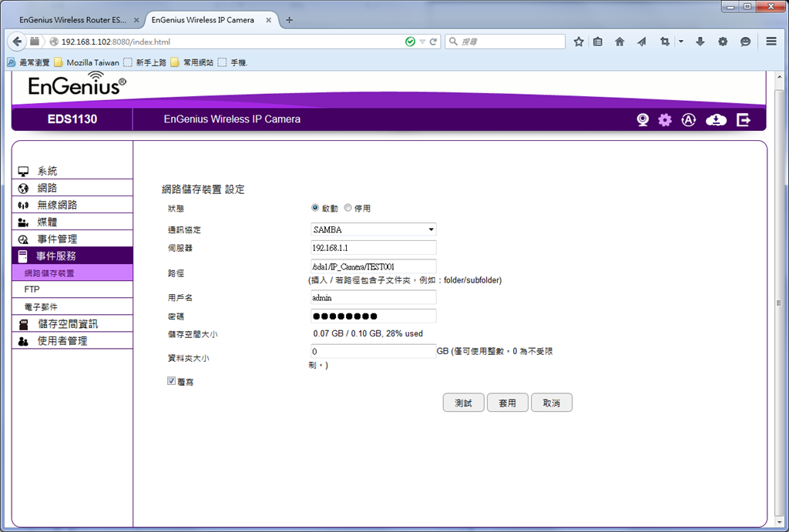Close the EnGenius Wireless IP Camera tab
The image size is (789, 532).
[269, 20]
